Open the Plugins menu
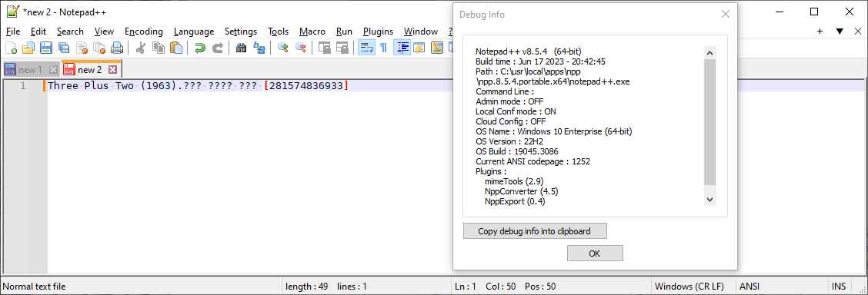 tap(378, 31)
